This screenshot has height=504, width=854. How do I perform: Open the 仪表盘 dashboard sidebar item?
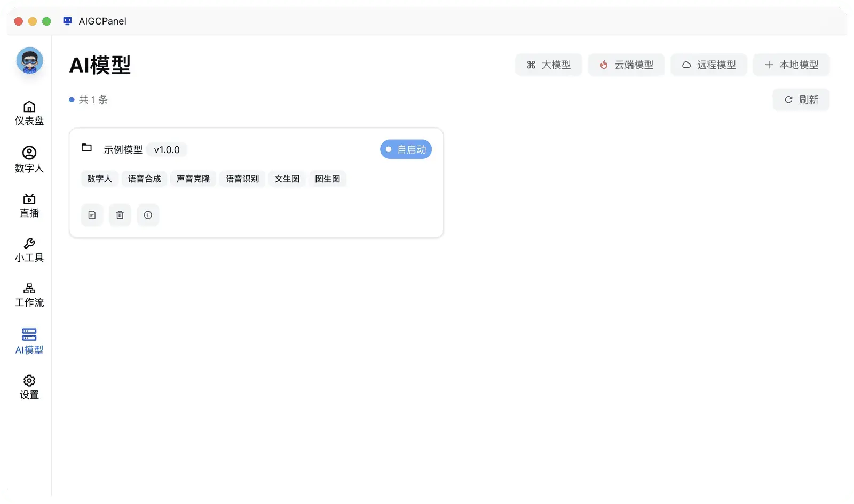[29, 113]
